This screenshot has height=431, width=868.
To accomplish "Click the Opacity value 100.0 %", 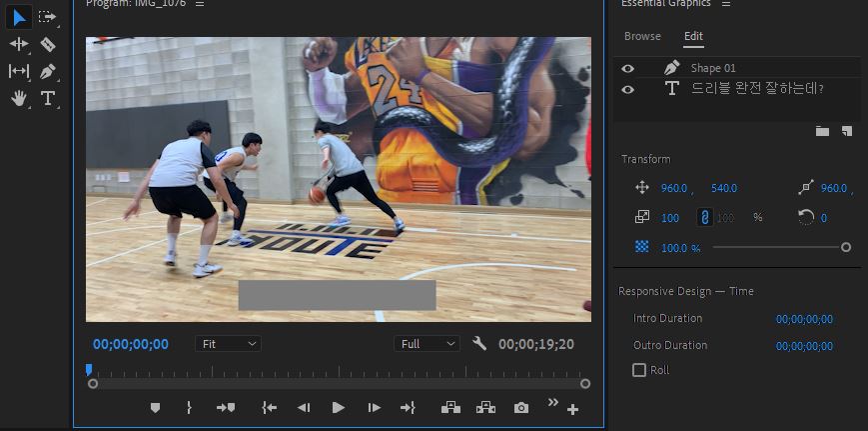I will pyautogui.click(x=680, y=248).
